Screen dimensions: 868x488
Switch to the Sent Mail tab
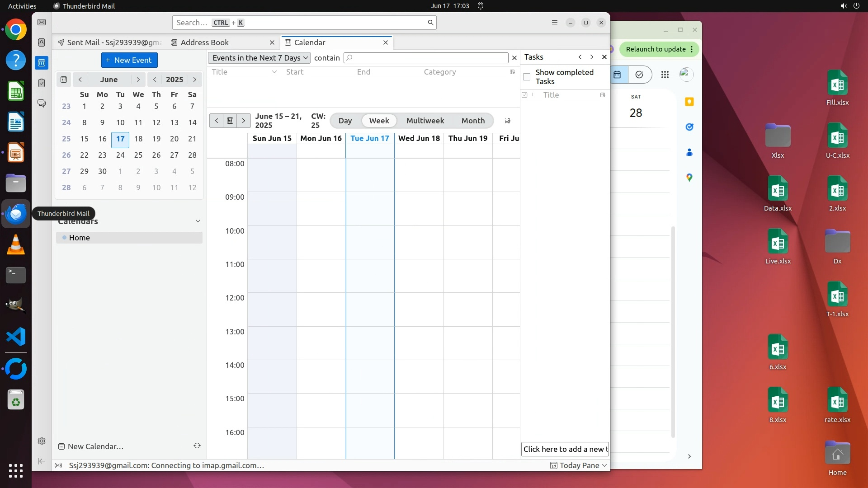pyautogui.click(x=113, y=42)
